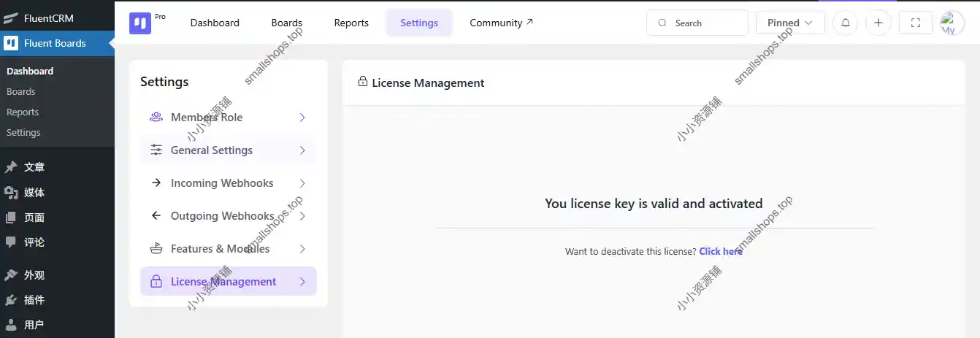Open Outgoing Webhooks section
Image resolution: width=980 pixels, height=338 pixels.
[x=228, y=215]
